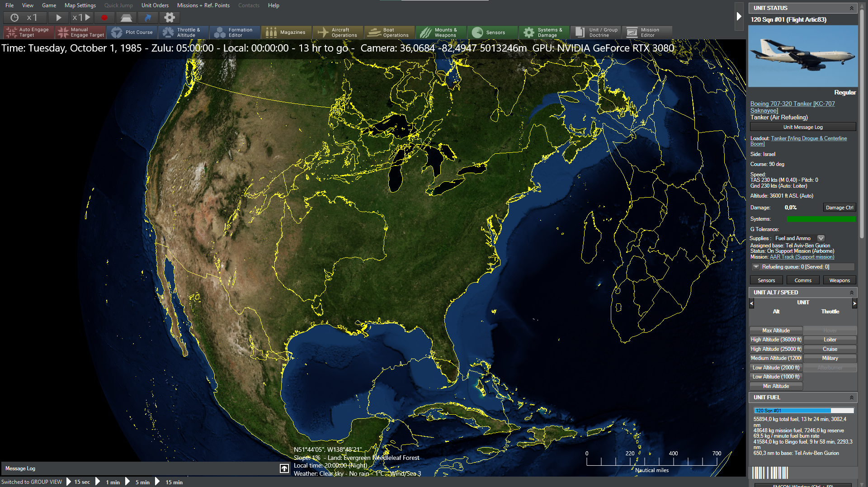Screen dimensions: 868x487
Task: Select Medium Altitude preset
Action: (x=776, y=358)
